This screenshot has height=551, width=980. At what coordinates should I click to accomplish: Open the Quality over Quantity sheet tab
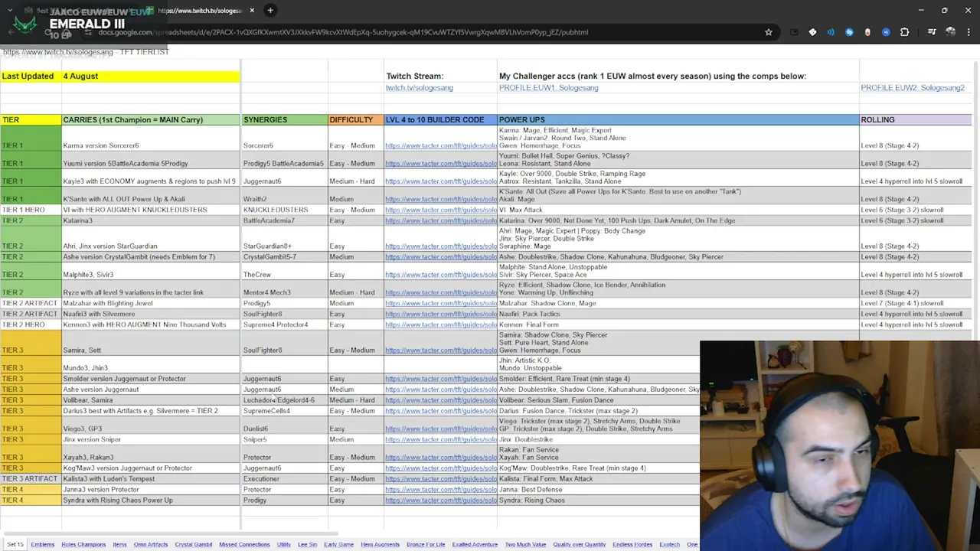pos(580,544)
